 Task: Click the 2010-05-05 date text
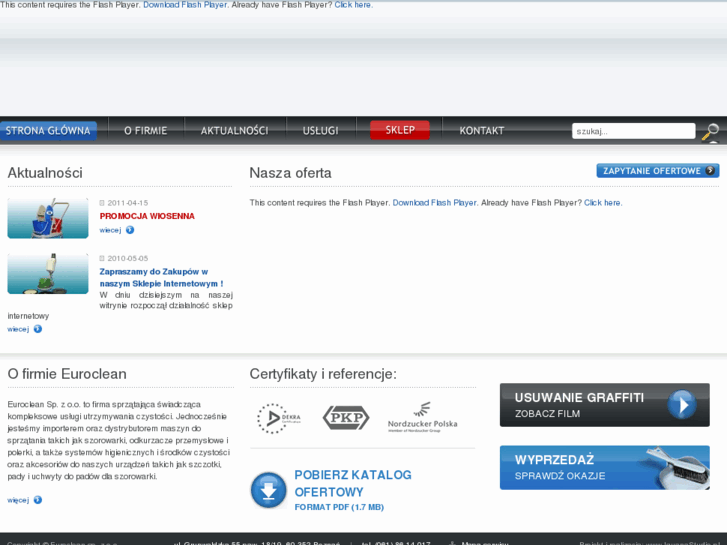click(x=128, y=258)
